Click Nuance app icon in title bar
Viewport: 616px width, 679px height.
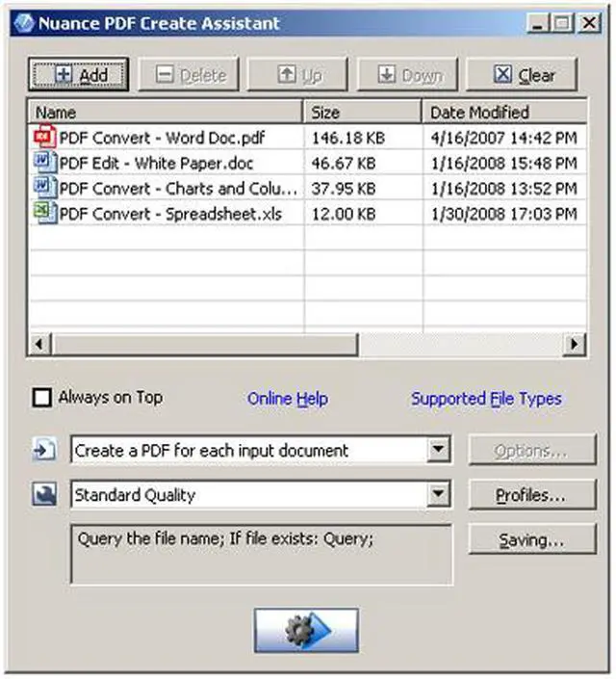[24, 22]
